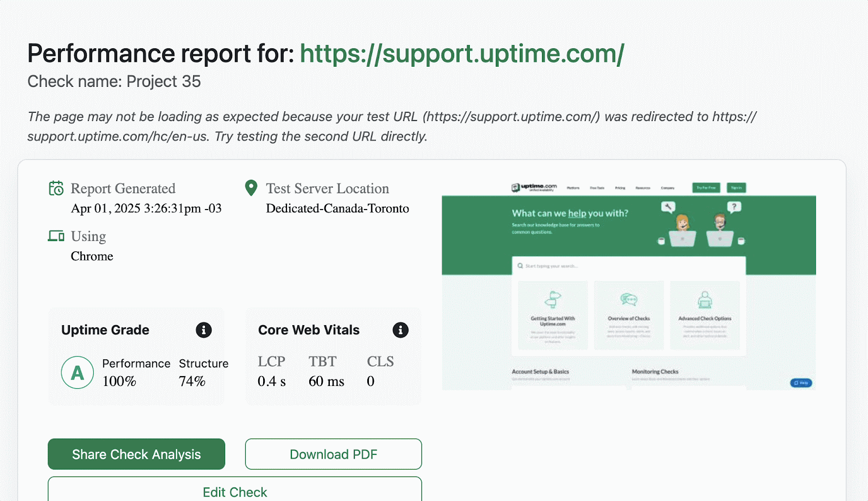This screenshot has width=868, height=501.
Task: Select the Structure '74%' value
Action: (x=192, y=381)
